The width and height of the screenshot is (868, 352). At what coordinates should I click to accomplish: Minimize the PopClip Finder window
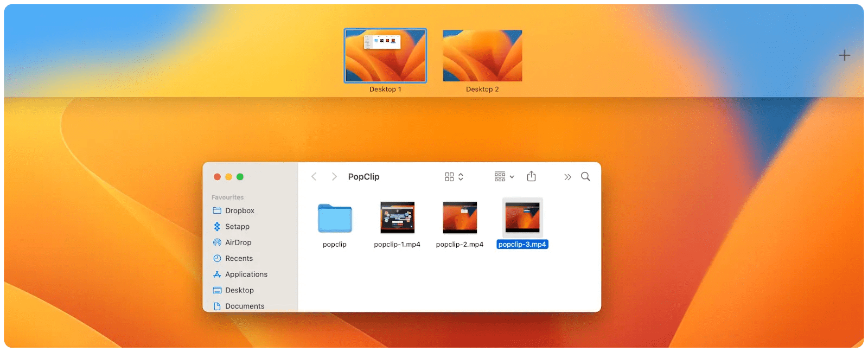(x=228, y=177)
